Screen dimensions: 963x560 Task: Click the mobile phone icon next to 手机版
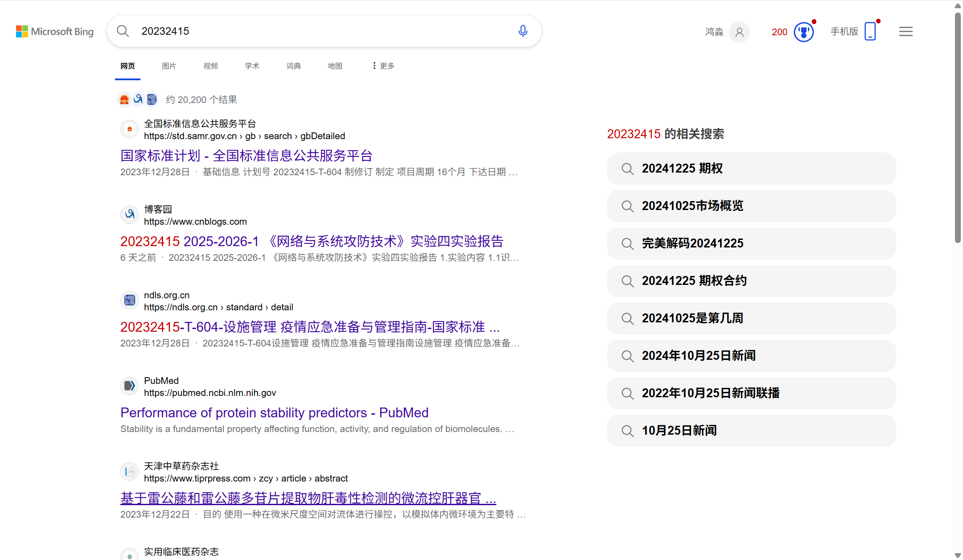pyautogui.click(x=870, y=32)
